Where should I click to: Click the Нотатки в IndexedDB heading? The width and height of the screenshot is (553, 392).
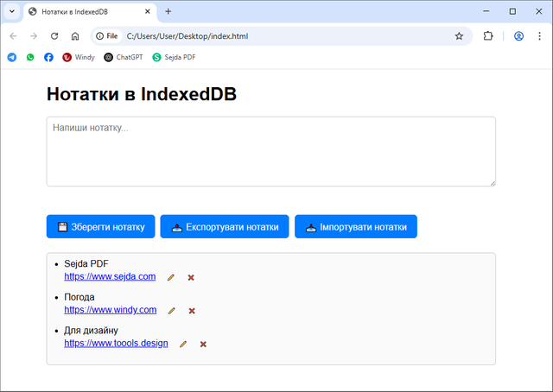142,94
